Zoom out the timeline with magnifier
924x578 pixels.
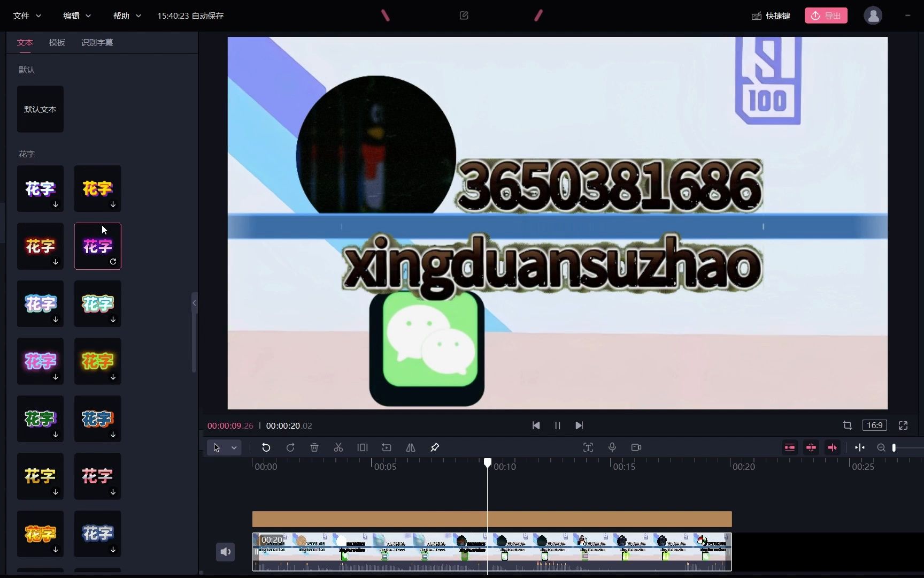[881, 447]
